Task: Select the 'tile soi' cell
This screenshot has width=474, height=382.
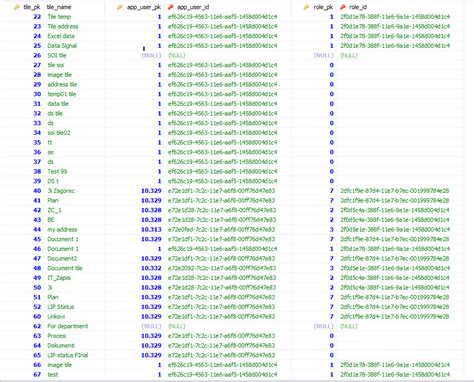Action: (x=55, y=65)
